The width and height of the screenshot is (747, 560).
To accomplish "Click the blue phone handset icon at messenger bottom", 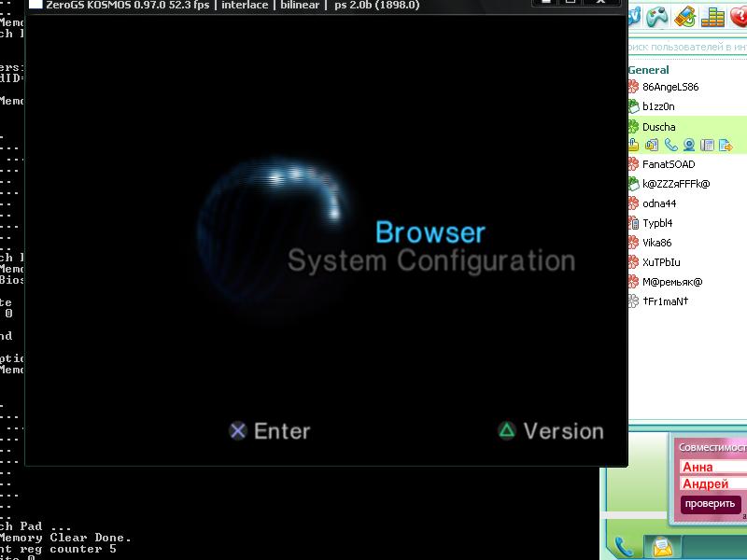I will [624, 547].
